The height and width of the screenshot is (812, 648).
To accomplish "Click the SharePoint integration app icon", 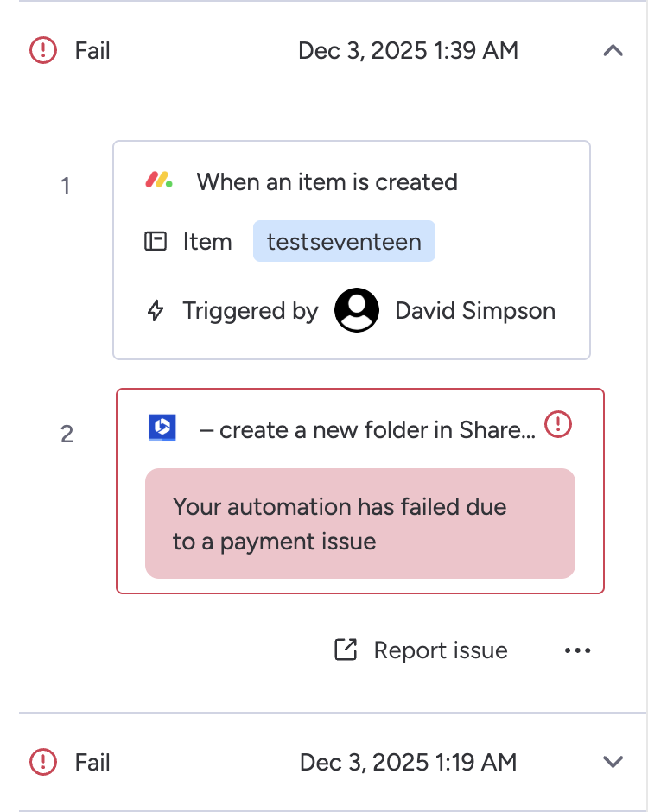I will pos(162,428).
